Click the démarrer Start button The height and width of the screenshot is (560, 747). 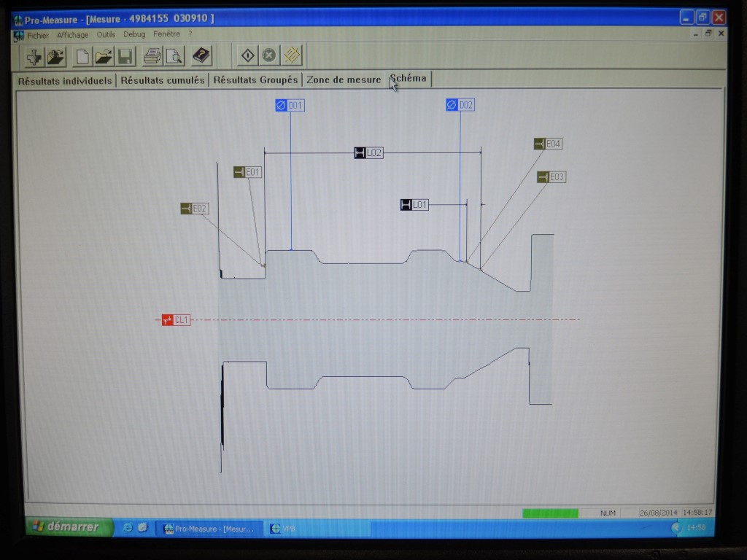click(69, 527)
